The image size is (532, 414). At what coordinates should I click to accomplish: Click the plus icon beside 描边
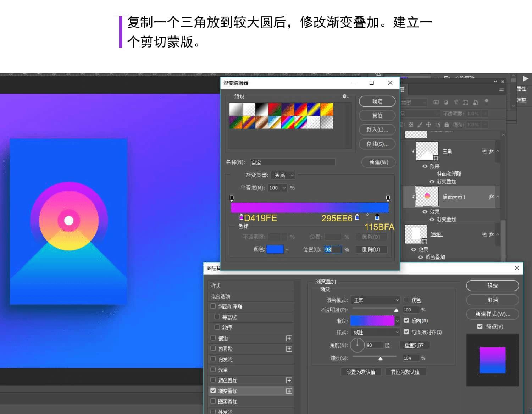tap(289, 338)
